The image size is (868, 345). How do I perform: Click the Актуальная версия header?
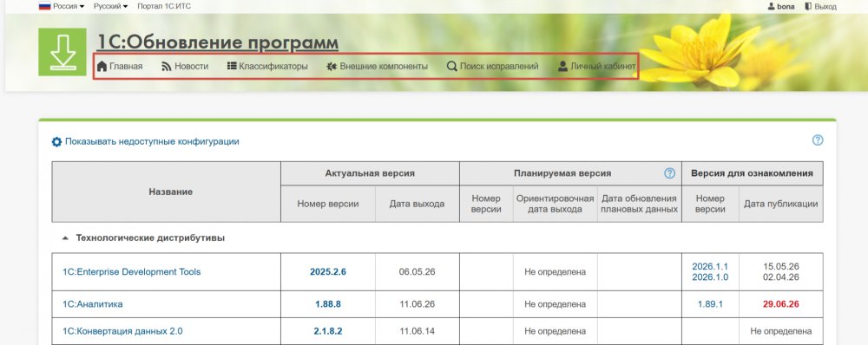pyautogui.click(x=370, y=173)
